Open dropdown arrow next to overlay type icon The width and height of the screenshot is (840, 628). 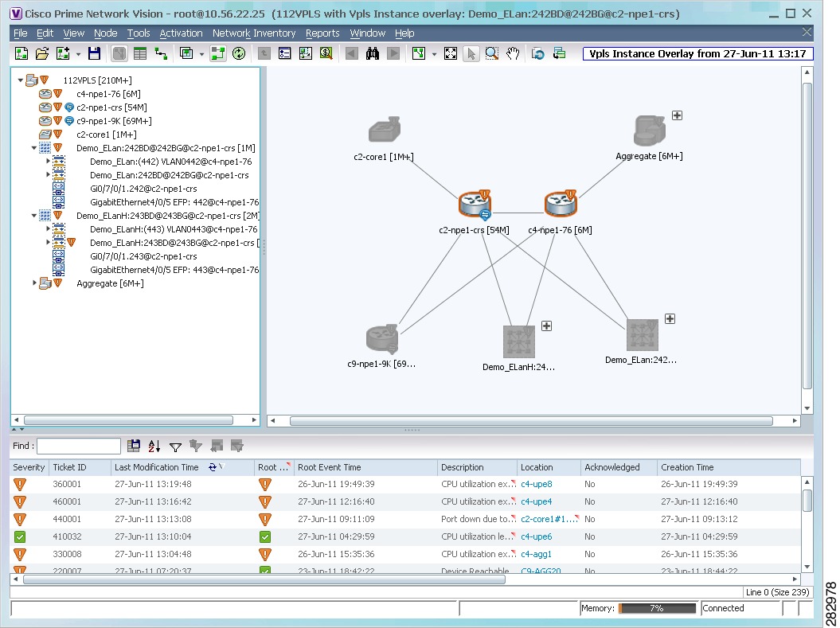pyautogui.click(x=201, y=54)
